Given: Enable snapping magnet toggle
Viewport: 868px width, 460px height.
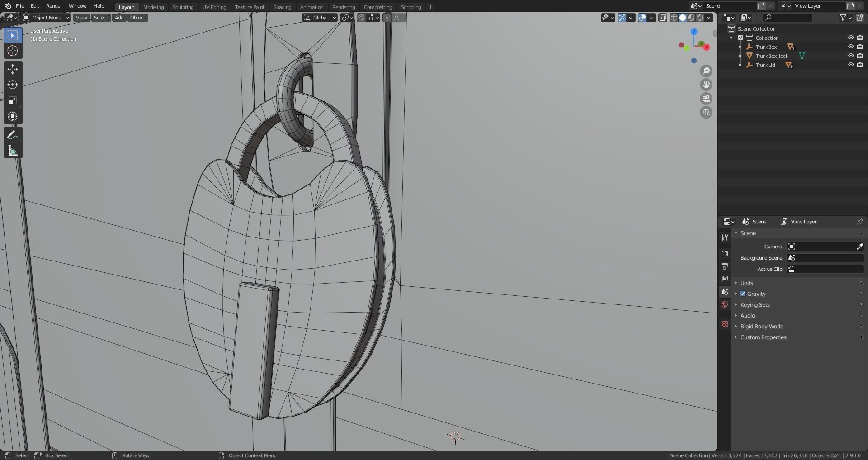Looking at the screenshot, I should coord(361,18).
